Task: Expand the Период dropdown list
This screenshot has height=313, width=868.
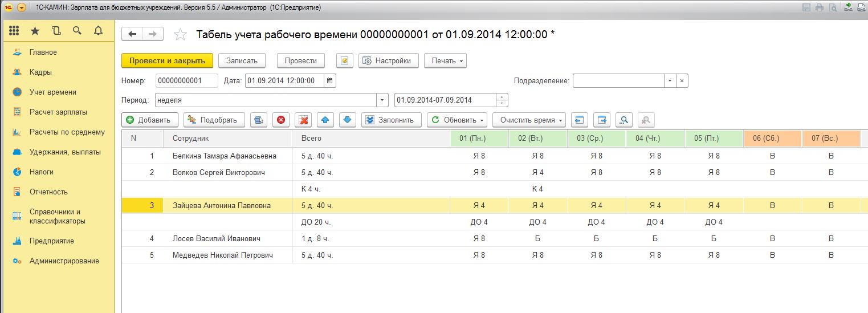Action: coord(382,100)
